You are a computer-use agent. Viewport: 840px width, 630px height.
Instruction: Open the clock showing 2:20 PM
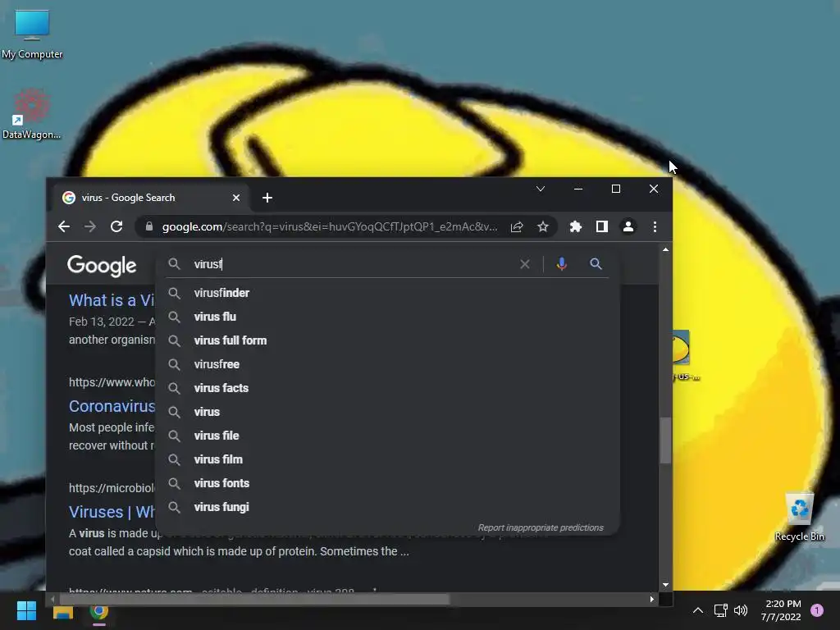[781, 610]
